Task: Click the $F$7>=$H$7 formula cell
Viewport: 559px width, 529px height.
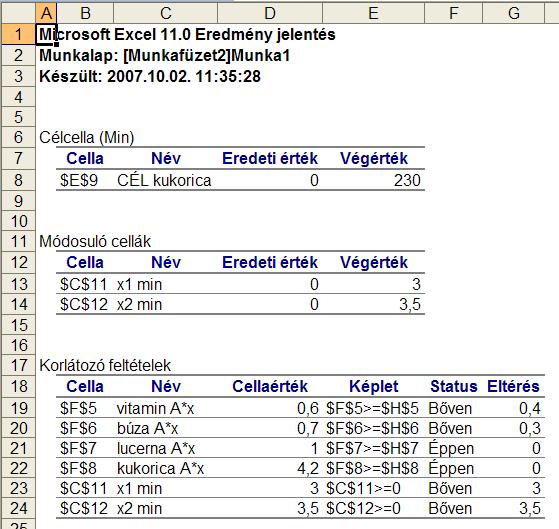Action: 373,448
